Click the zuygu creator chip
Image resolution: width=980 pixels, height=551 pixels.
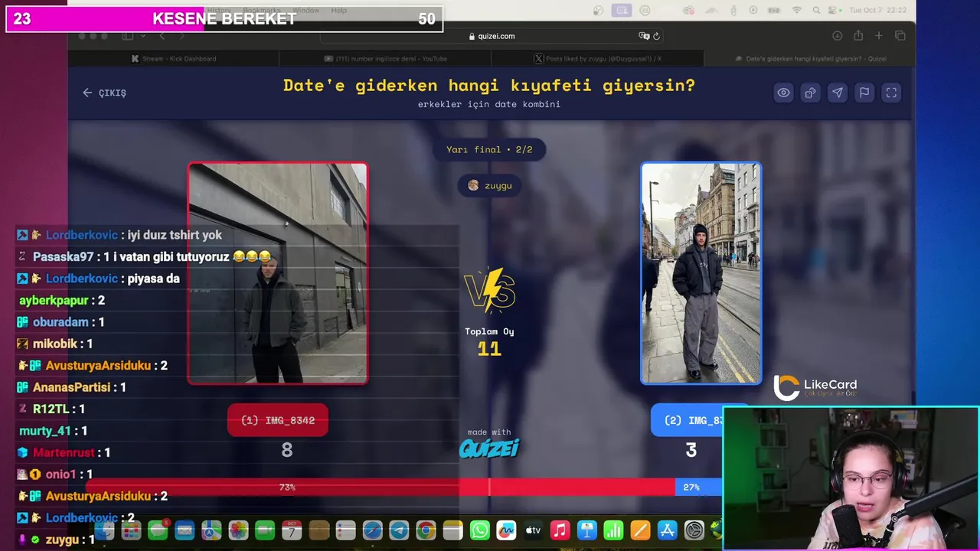[x=489, y=185]
